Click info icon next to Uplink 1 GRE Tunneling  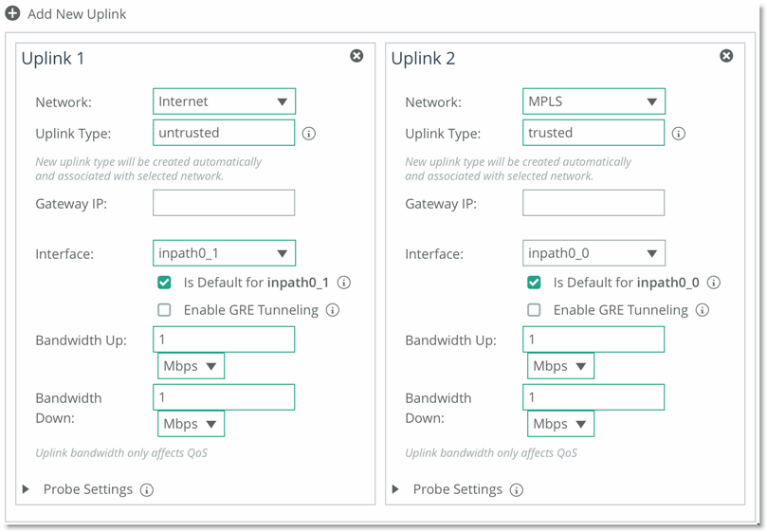click(x=333, y=310)
